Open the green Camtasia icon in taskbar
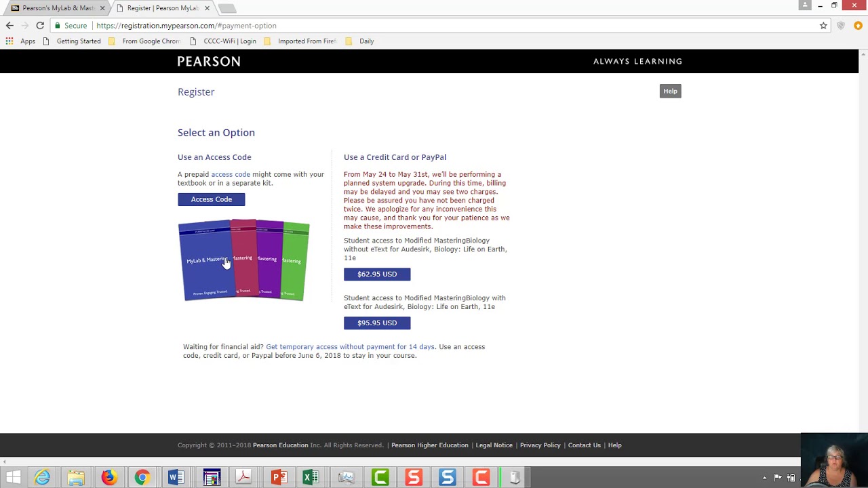868x488 pixels. click(x=380, y=478)
